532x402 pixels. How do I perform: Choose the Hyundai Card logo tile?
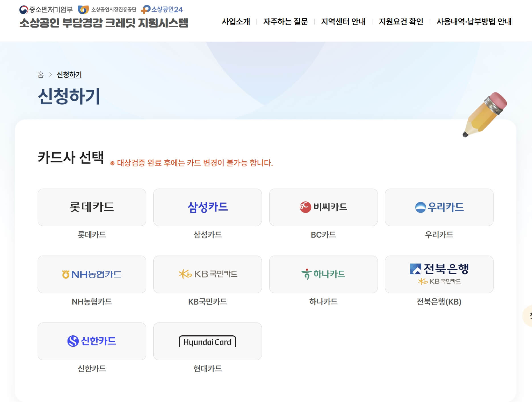pyautogui.click(x=207, y=341)
